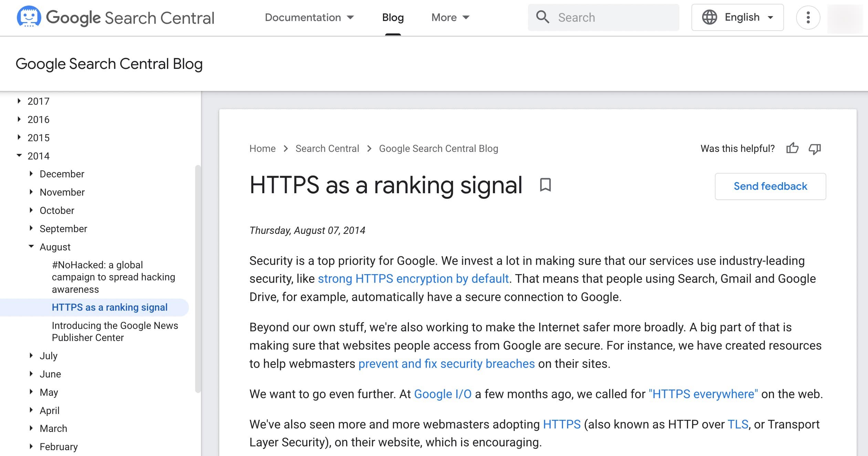
Task: Give a thumbs down to mark page unhelpful
Action: point(815,149)
